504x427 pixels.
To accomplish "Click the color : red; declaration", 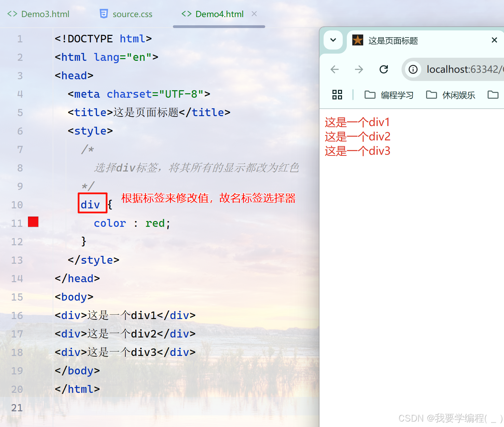I will [x=132, y=223].
